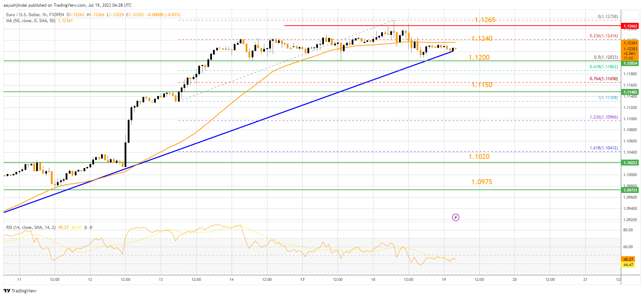Click the L1.12229 low price value
Screen dimensions: 644x297
(x=115, y=15)
